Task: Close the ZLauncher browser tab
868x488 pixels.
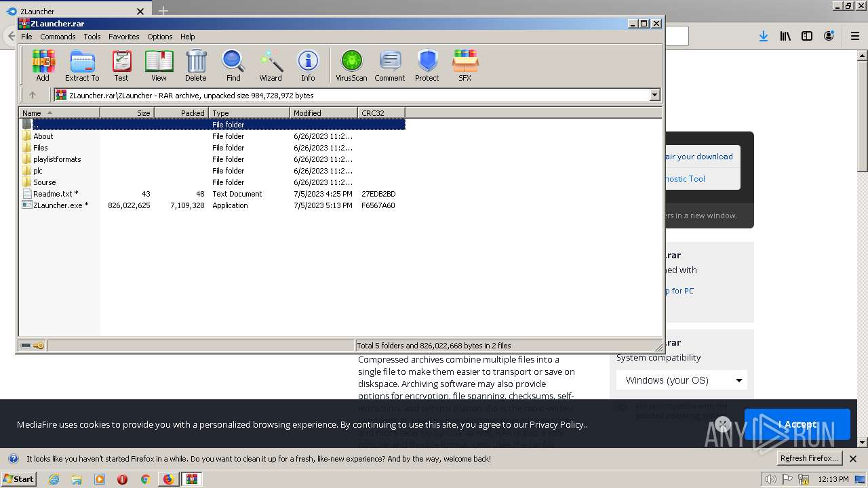Action: click(x=140, y=12)
